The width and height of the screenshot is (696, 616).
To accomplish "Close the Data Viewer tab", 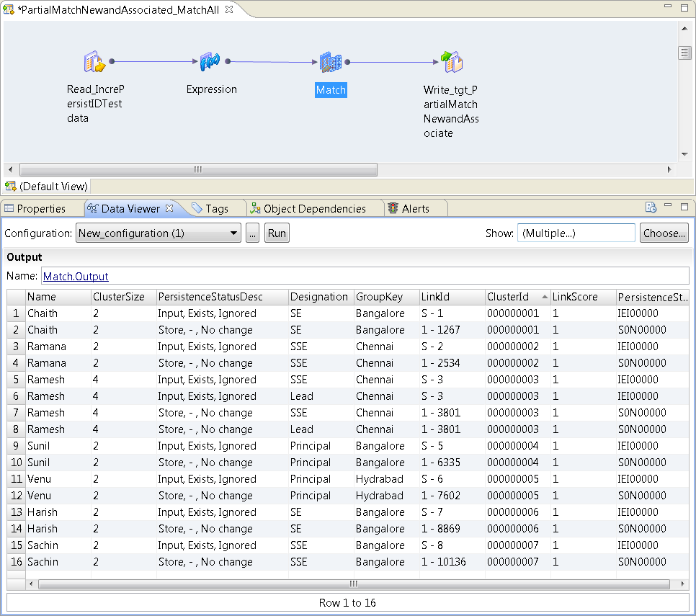I will pos(169,208).
